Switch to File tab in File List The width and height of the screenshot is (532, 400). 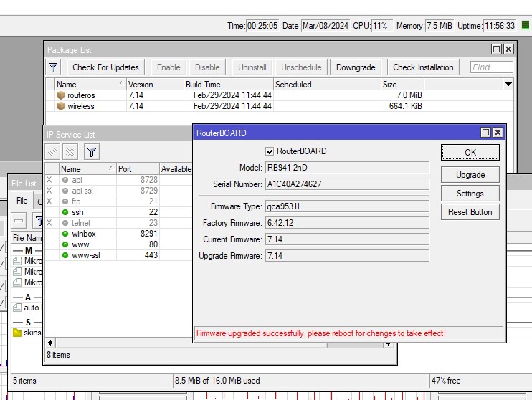[x=22, y=201]
